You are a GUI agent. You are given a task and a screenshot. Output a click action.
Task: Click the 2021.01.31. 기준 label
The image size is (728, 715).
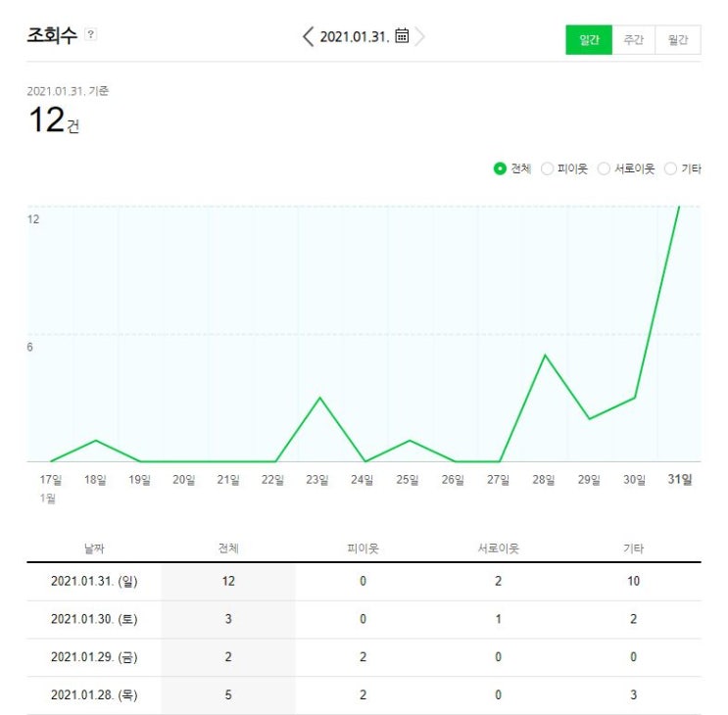(x=68, y=91)
